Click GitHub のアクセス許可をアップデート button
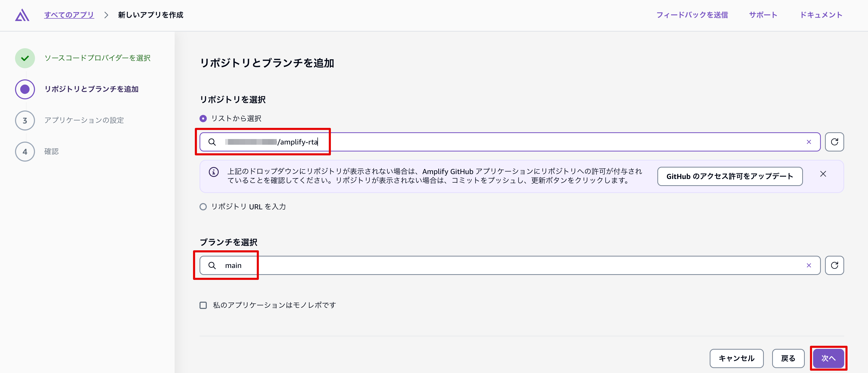The width and height of the screenshot is (868, 373). pyautogui.click(x=730, y=176)
